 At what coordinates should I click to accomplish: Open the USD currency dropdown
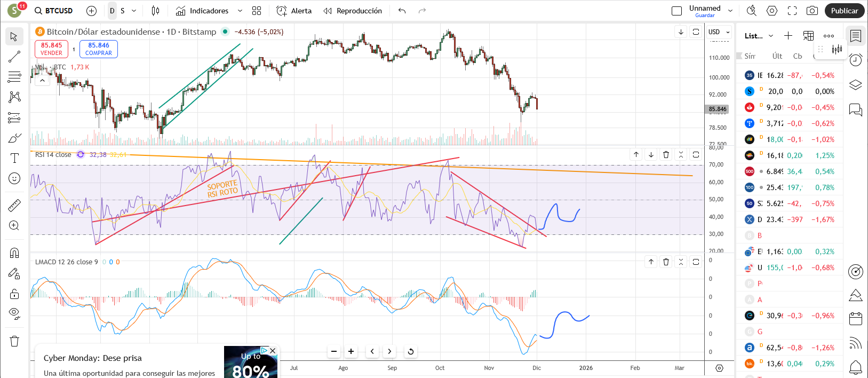(x=719, y=32)
